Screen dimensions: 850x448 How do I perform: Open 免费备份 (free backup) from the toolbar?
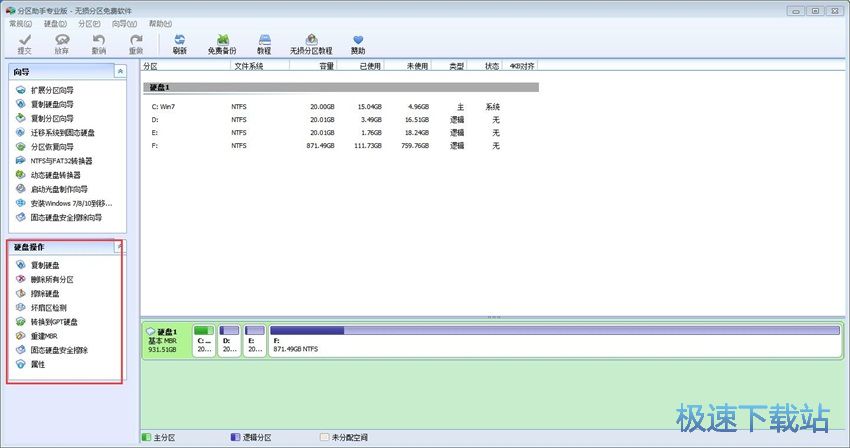[222, 44]
